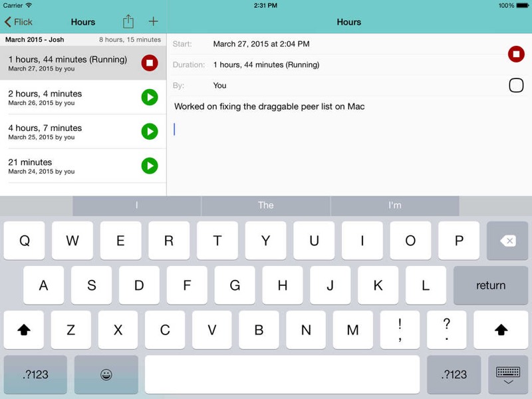Add a new hours entry with plus icon
The width and height of the screenshot is (532, 399).
(153, 22)
